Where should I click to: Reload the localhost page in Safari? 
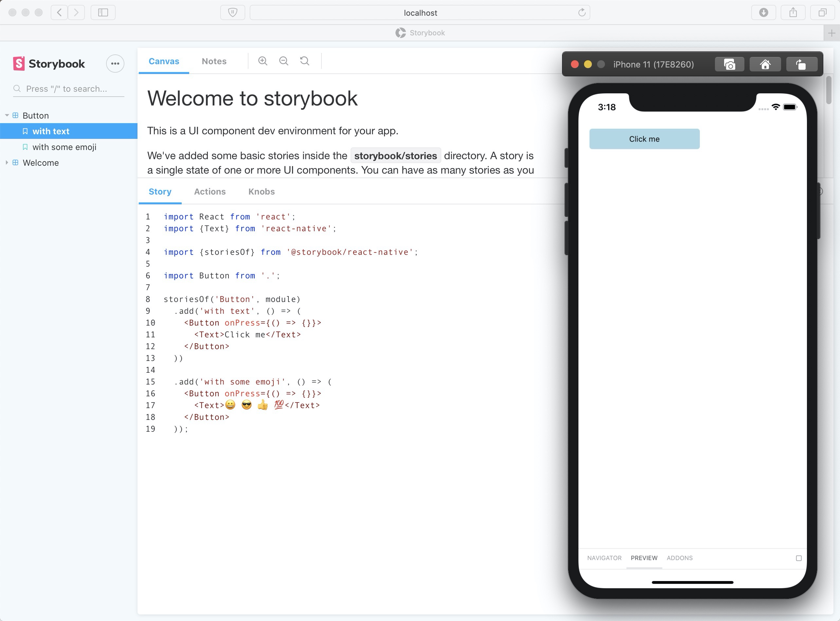click(x=582, y=12)
